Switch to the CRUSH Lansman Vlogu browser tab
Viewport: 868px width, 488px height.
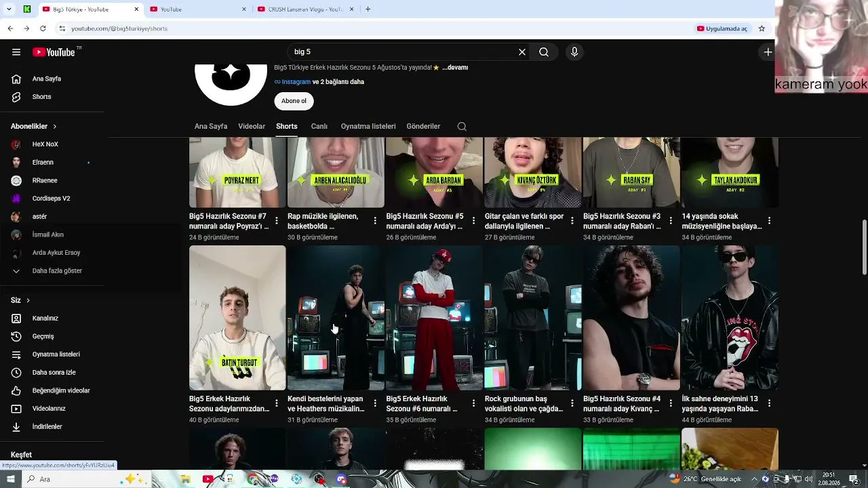click(x=304, y=9)
